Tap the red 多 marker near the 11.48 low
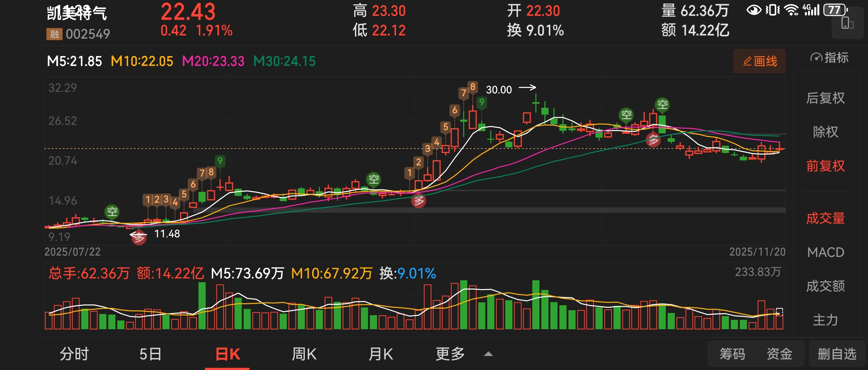The image size is (868, 370). tap(138, 238)
